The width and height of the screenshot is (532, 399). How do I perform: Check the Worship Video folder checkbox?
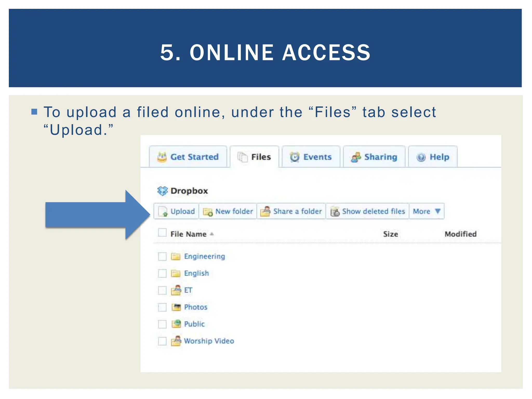162,341
